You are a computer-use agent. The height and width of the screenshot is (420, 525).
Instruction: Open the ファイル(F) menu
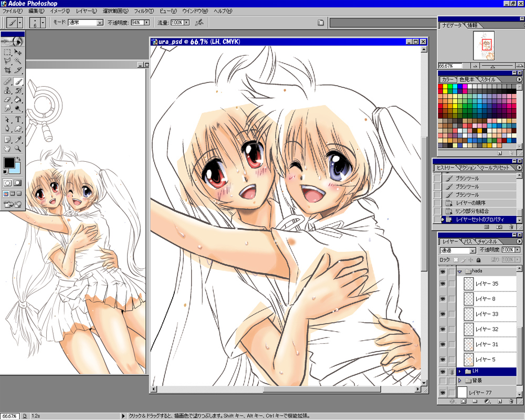tap(13, 10)
